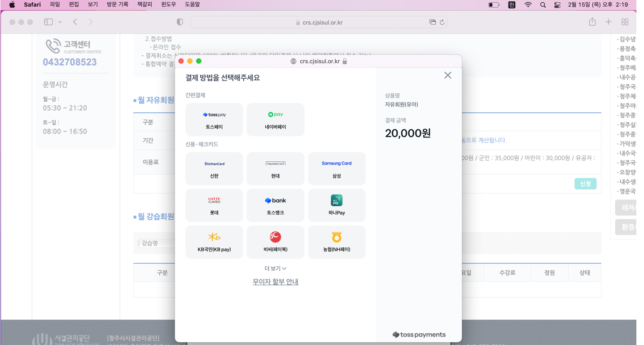Click the 자유회원(유아) product name

401,105
